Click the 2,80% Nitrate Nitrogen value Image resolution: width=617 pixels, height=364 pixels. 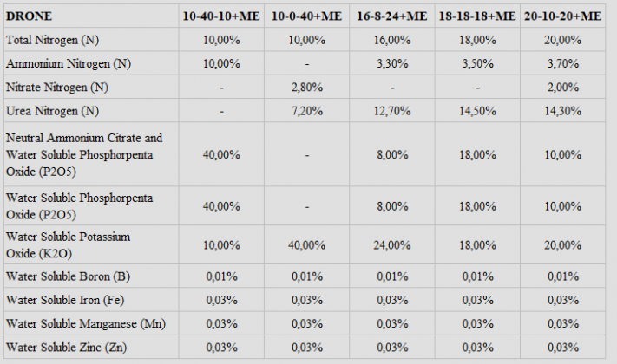308,88
